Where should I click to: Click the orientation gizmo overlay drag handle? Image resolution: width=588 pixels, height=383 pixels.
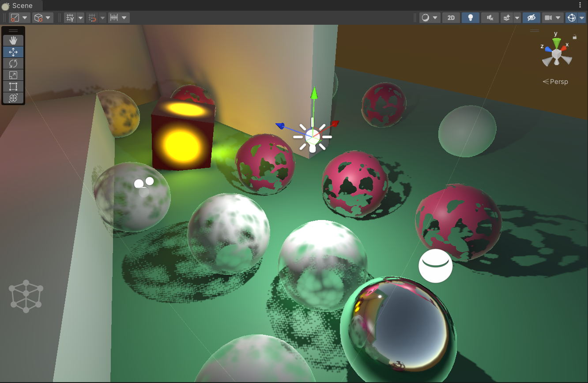535,31
